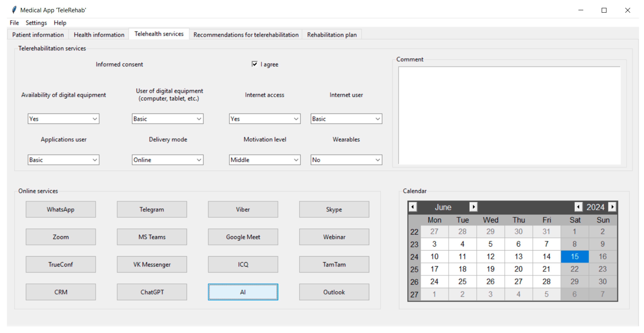Viewport: 644px width, 333px height.
Task: Click the feather app icon in title bar
Action: (x=14, y=10)
